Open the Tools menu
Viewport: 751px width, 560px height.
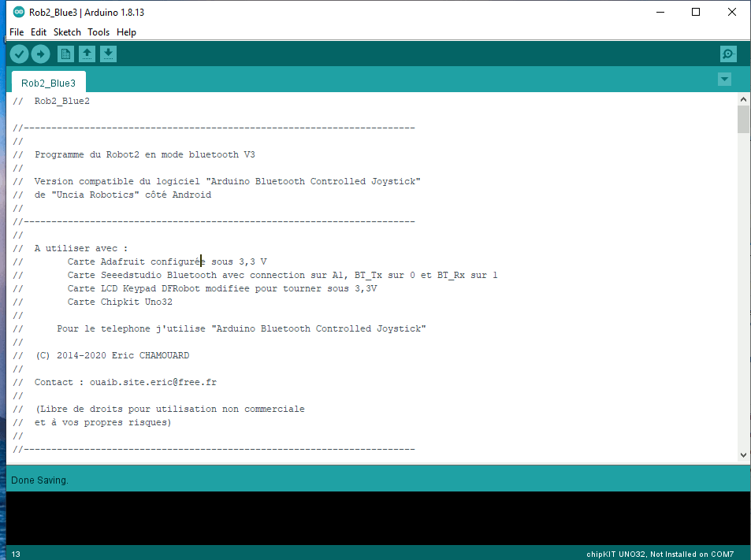[99, 32]
